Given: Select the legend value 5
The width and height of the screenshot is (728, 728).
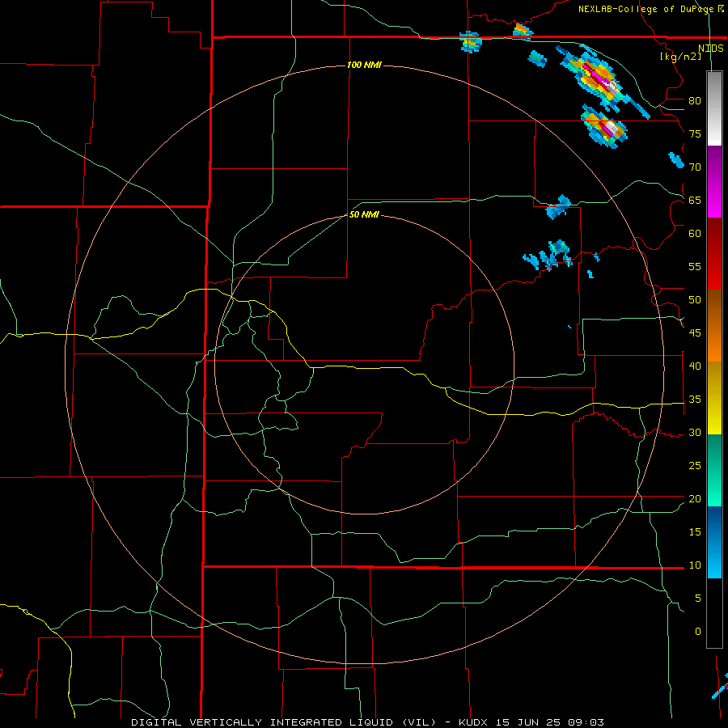Looking at the screenshot, I should (698, 599).
